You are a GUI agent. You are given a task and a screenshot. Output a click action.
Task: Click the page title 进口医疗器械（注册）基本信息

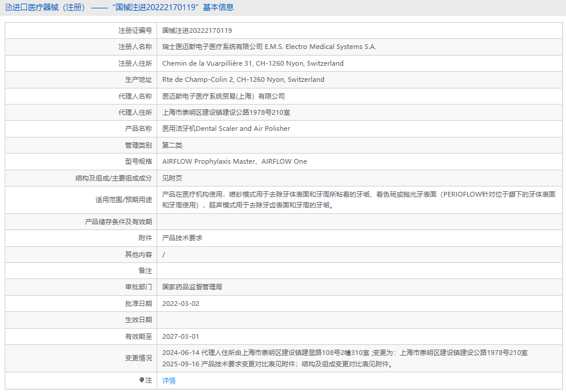coord(120,8)
